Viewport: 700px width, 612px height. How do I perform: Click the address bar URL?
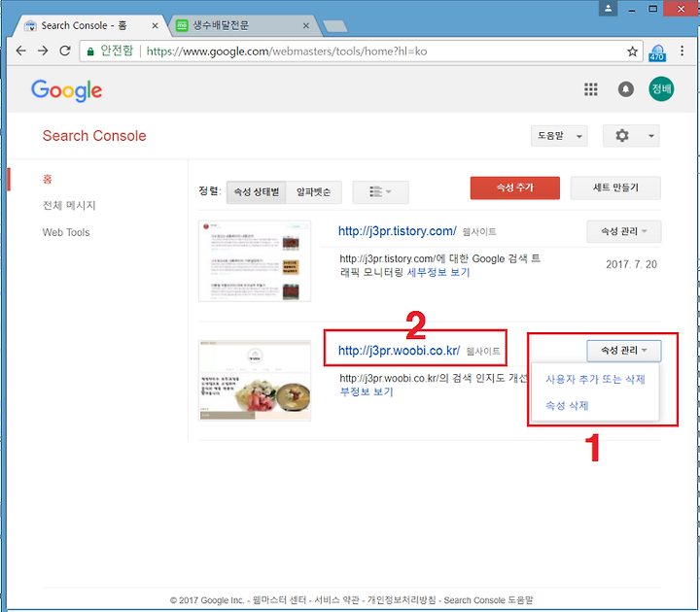pos(287,51)
